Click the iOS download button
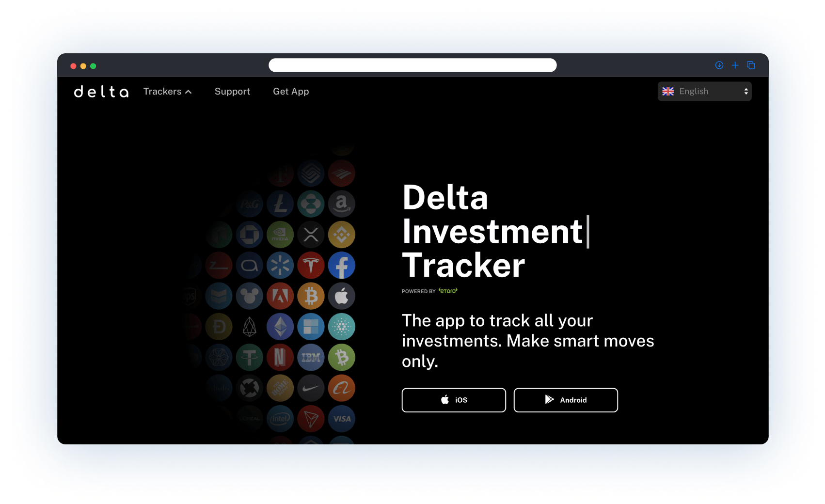This screenshot has height=504, width=825. (x=454, y=400)
